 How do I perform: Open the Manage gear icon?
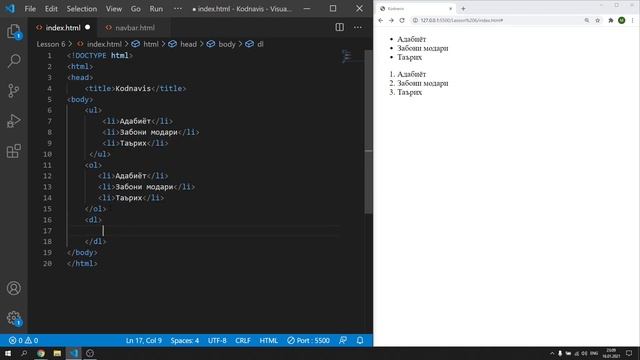(14, 318)
